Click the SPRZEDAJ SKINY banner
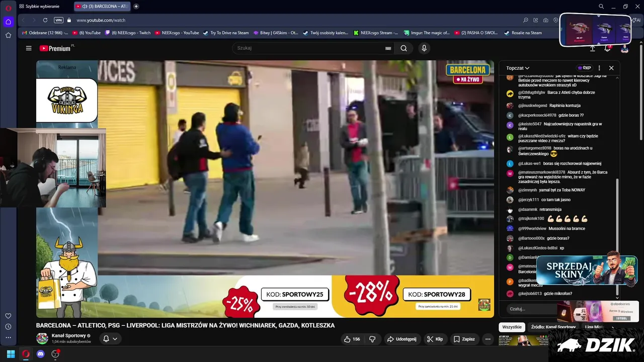This screenshot has width=644, height=362. (587, 270)
